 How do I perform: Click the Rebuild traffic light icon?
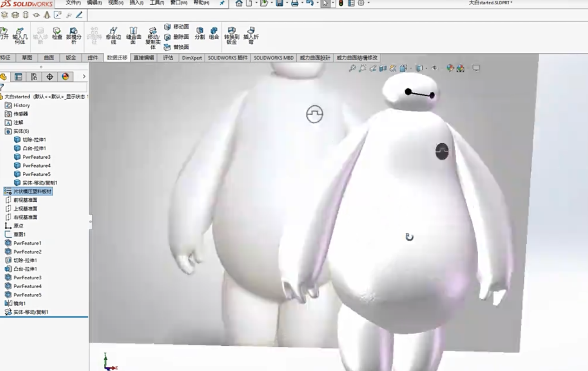click(x=341, y=3)
